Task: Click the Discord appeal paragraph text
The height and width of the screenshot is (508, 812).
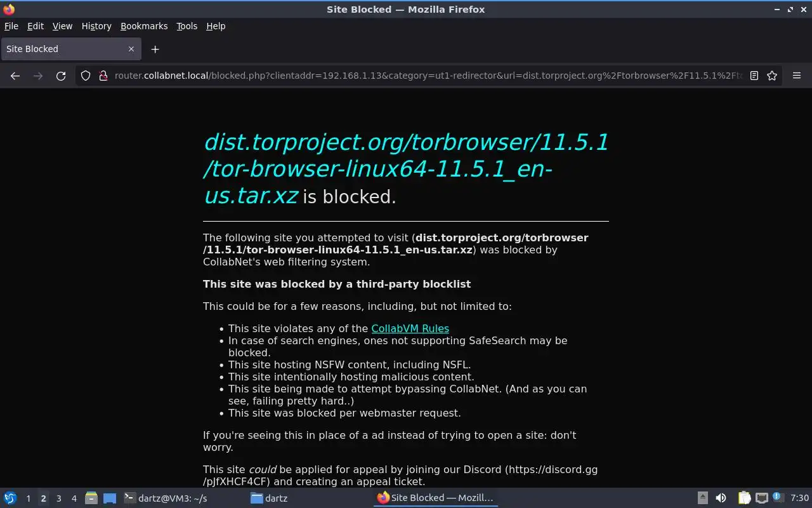Action: (400, 476)
